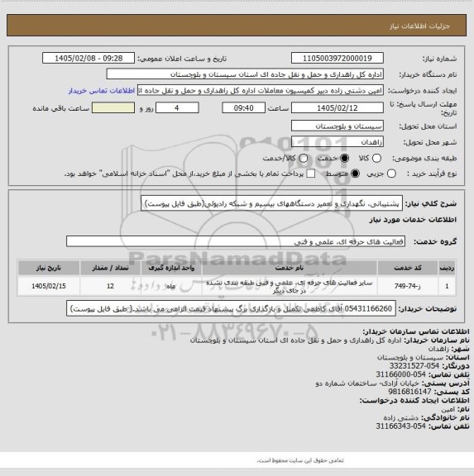
Task: Click the postal address خیابان آزادی
Action: click(367, 383)
